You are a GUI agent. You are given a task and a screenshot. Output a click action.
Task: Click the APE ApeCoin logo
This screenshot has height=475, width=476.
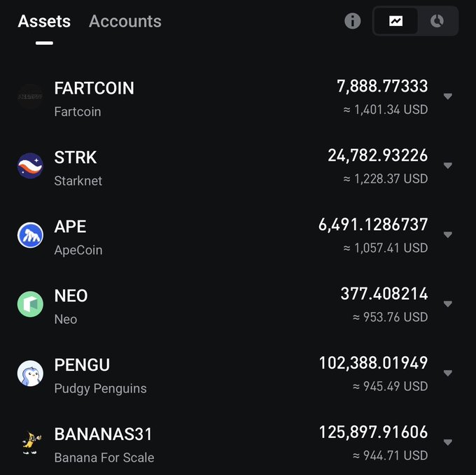coord(30,235)
